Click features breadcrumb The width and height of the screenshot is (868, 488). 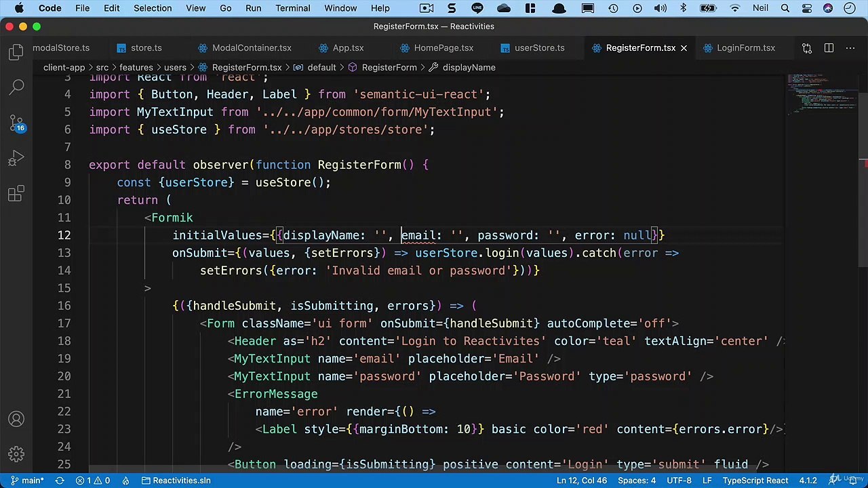coord(136,68)
